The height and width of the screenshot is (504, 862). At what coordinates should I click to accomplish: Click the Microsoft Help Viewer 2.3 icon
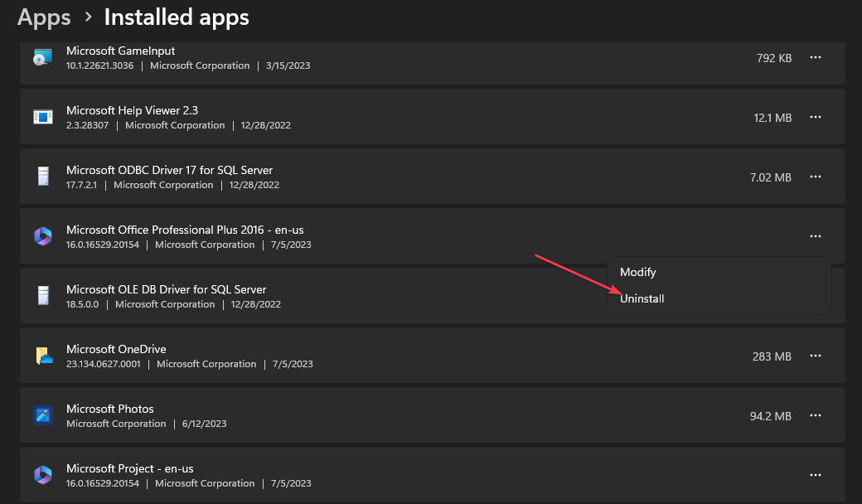[43, 117]
